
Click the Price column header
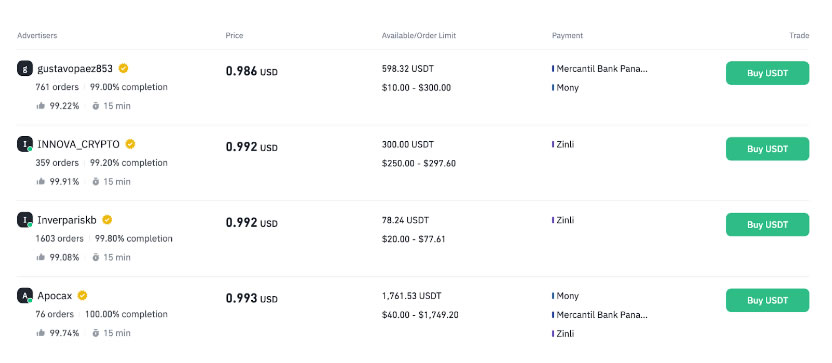(234, 36)
